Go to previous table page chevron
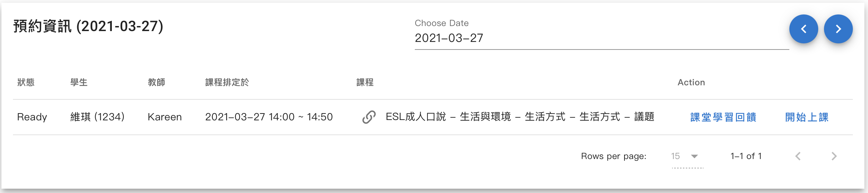Image resolution: width=868 pixels, height=193 pixels. point(798,156)
